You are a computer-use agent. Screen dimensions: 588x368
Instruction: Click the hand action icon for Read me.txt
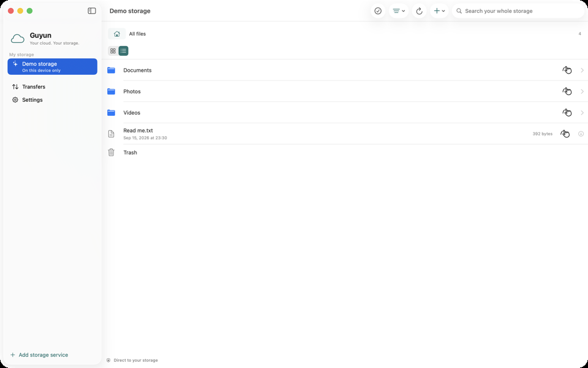(x=565, y=134)
